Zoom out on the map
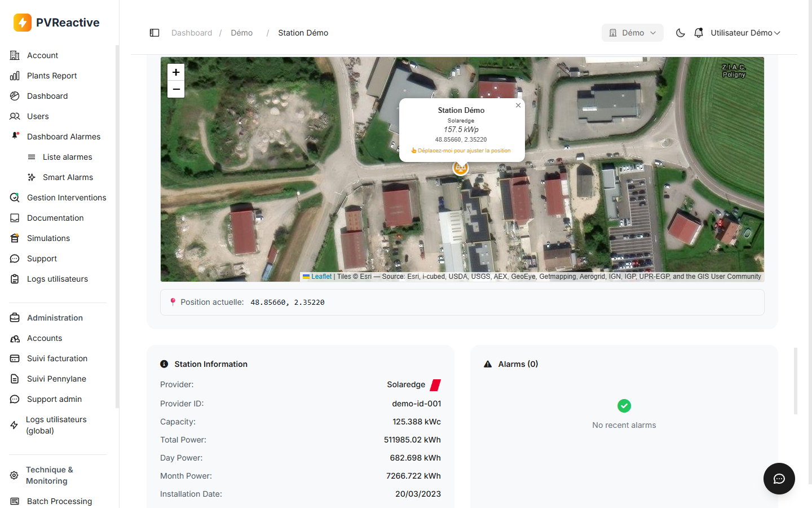The height and width of the screenshot is (508, 812). point(176,89)
